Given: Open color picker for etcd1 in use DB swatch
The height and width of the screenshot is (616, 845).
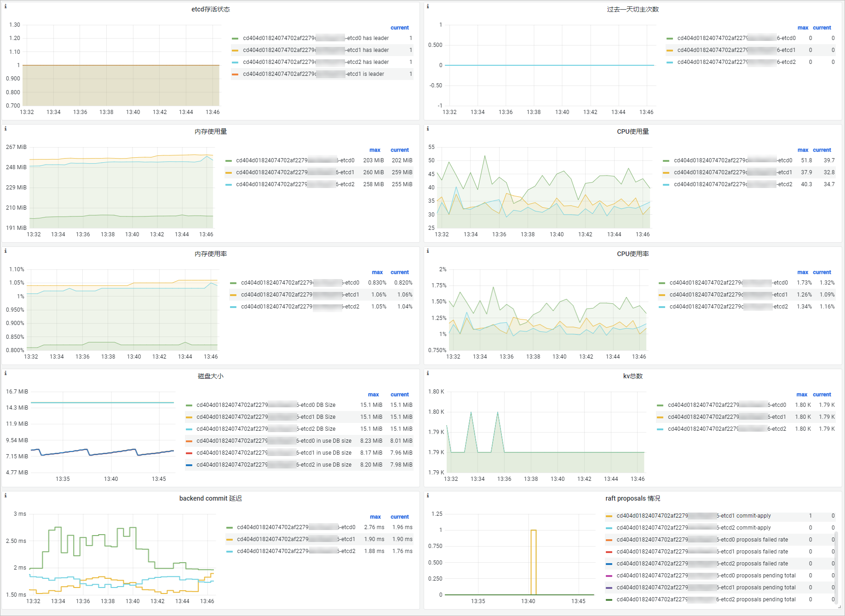Looking at the screenshot, I should (189, 453).
